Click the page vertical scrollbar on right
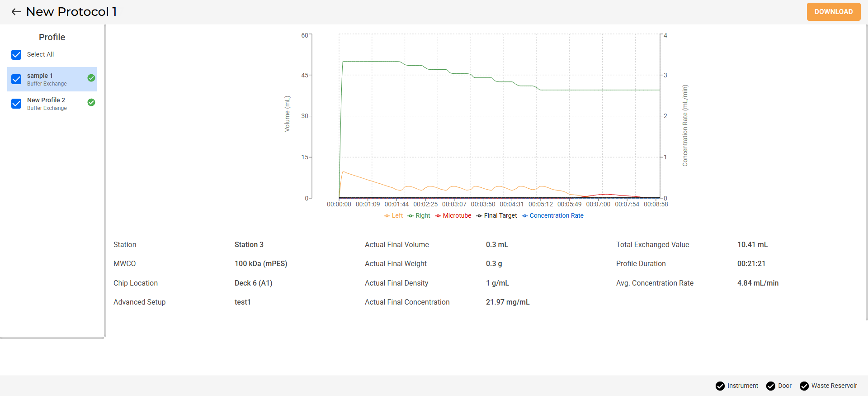Image resolution: width=868 pixels, height=396 pixels. click(x=866, y=172)
